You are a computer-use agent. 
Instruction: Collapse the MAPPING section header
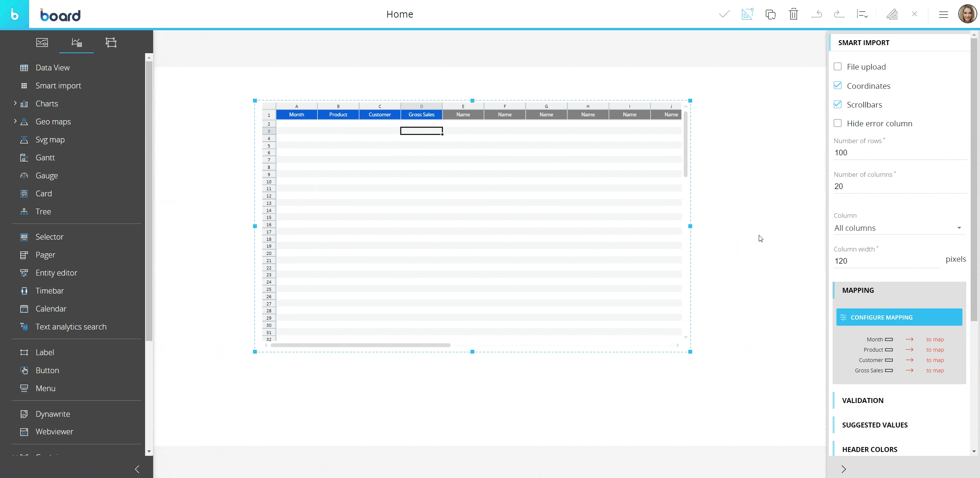pos(899,290)
